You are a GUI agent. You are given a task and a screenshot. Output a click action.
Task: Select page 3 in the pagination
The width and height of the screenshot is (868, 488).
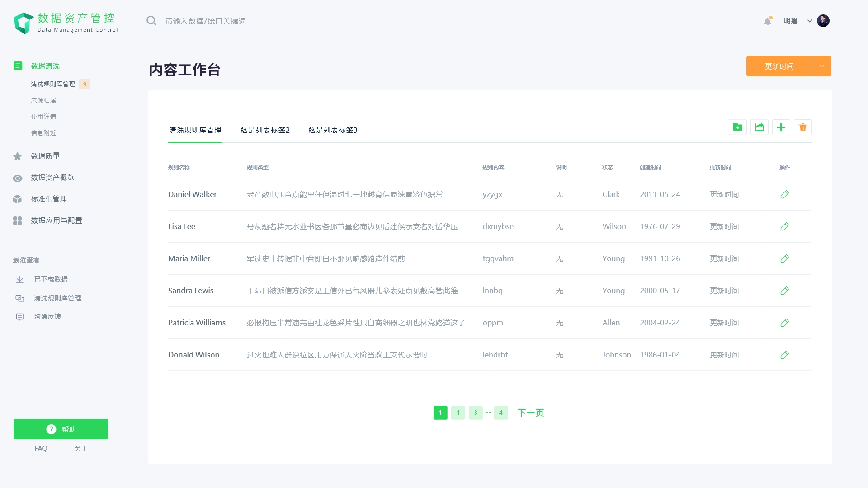point(475,412)
